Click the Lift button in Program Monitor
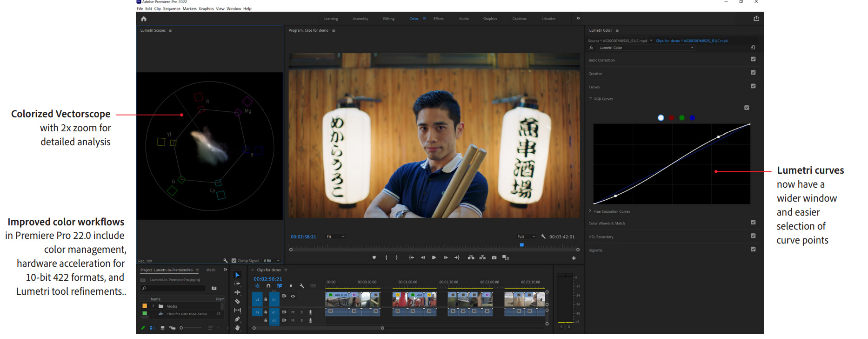This screenshot has height=339, width=868. pos(471,258)
